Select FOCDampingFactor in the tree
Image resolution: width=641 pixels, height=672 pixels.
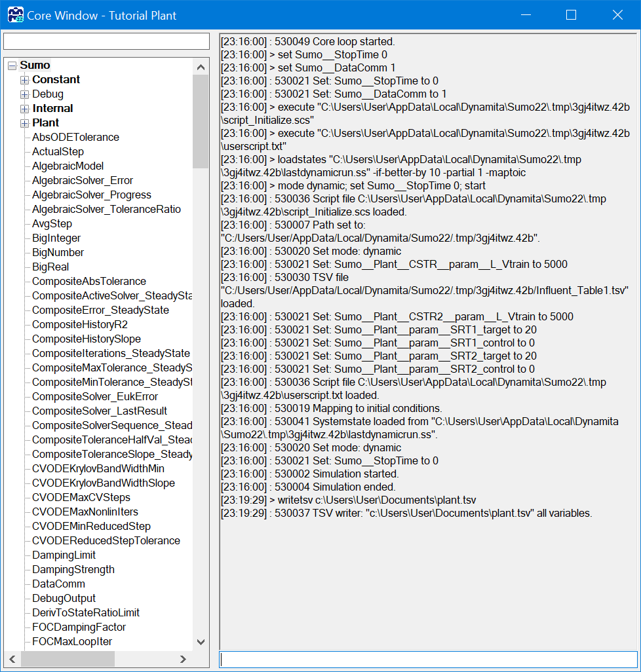pos(79,627)
